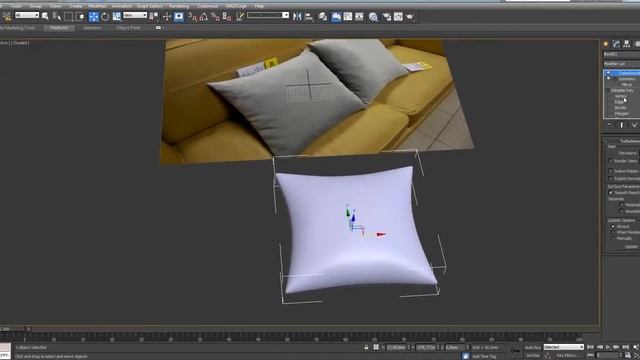Image resolution: width=640 pixels, height=360 pixels.
Task: Click the Render Production teapot icon
Action: [x=410, y=16]
